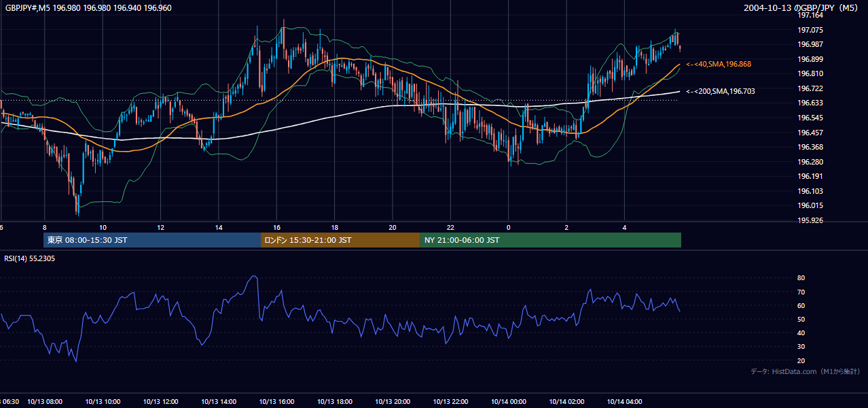
Task: Click the 10/13 14:00 date label
Action: coord(219,401)
